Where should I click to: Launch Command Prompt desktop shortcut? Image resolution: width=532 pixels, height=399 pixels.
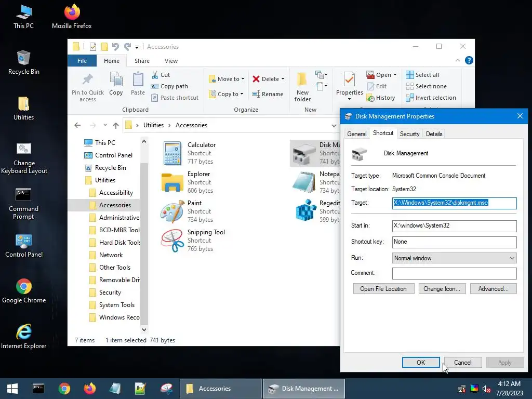coord(23,204)
